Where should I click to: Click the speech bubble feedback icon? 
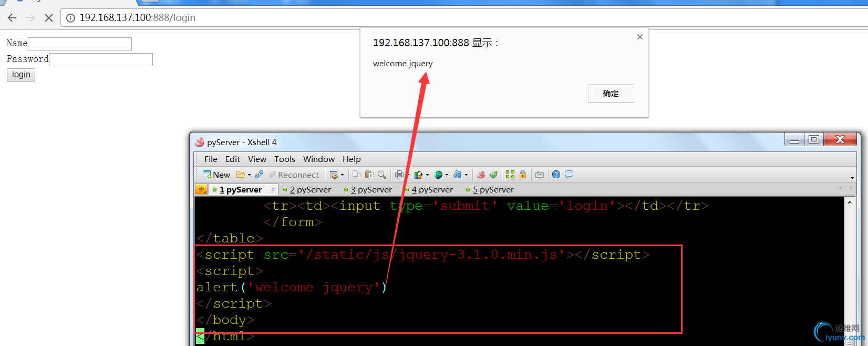pyautogui.click(x=569, y=175)
